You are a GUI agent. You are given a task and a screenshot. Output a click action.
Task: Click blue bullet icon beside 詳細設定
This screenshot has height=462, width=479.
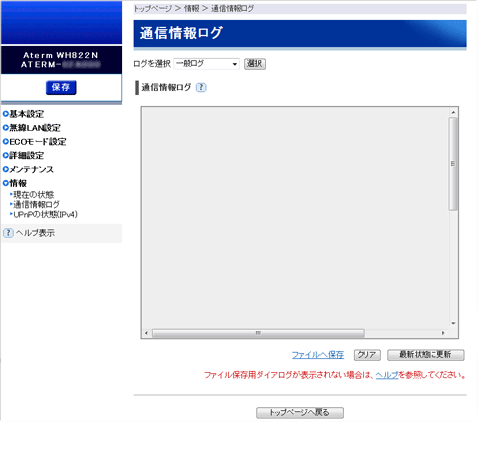pyautogui.click(x=5, y=155)
